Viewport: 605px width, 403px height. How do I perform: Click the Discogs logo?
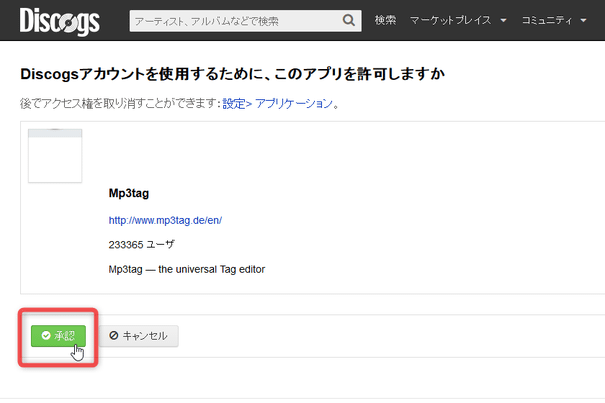pyautogui.click(x=60, y=22)
